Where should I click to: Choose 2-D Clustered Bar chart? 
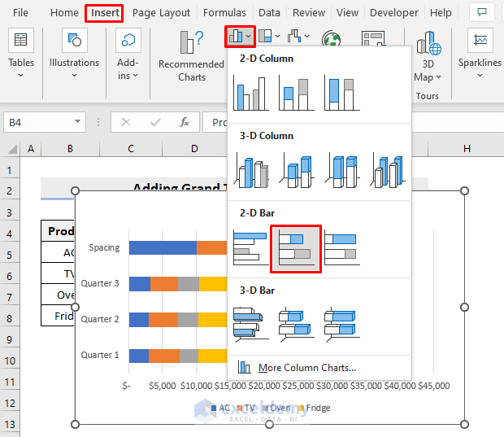coord(251,247)
